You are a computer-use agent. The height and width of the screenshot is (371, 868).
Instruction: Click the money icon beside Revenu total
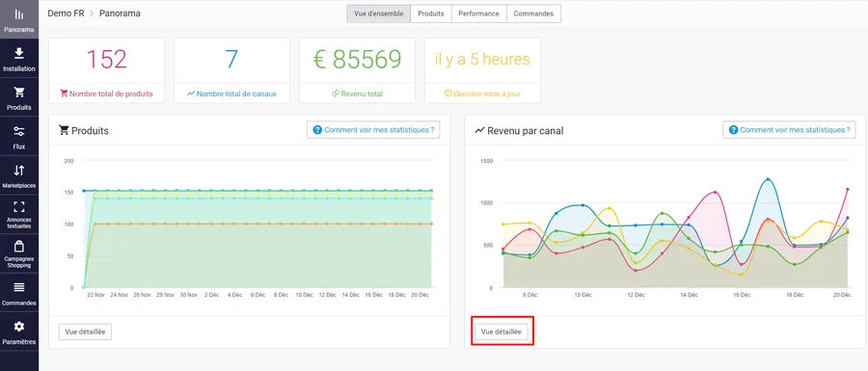click(336, 93)
